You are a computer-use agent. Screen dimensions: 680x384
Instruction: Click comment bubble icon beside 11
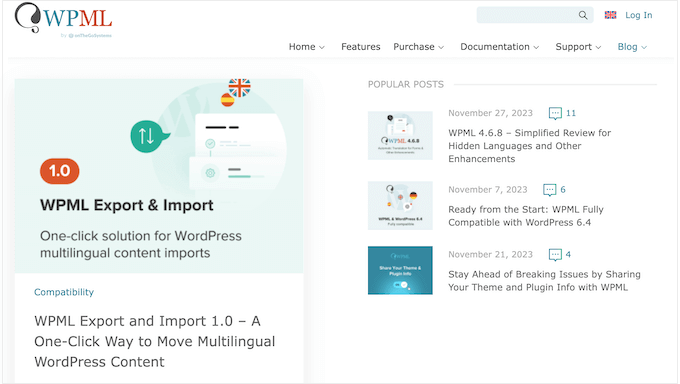[555, 113]
